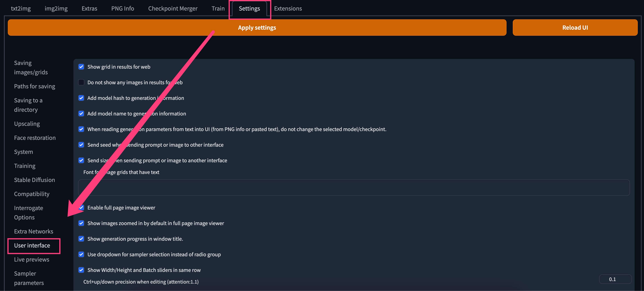Switch to the txt2img tab
The image size is (644, 291).
click(x=21, y=9)
